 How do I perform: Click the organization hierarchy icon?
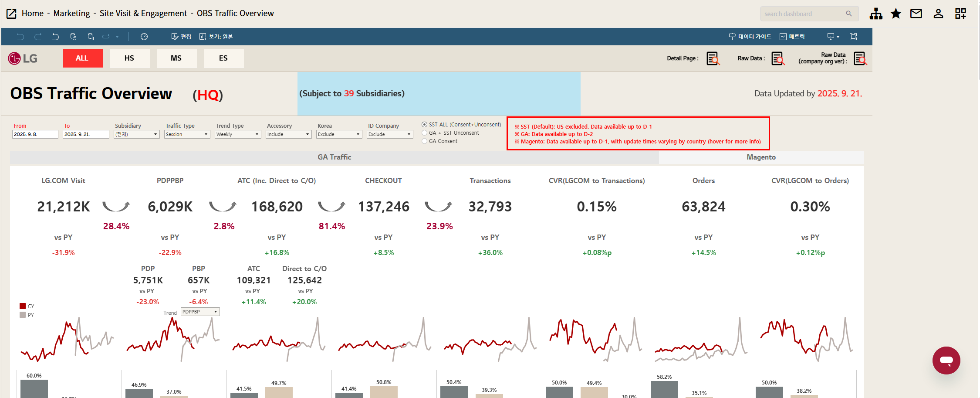[x=875, y=14]
